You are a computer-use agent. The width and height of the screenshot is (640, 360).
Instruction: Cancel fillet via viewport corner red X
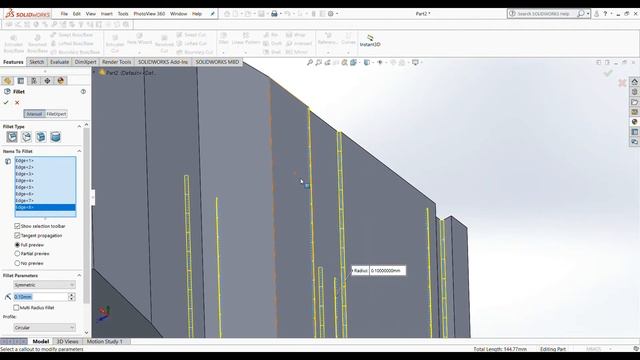[622, 83]
